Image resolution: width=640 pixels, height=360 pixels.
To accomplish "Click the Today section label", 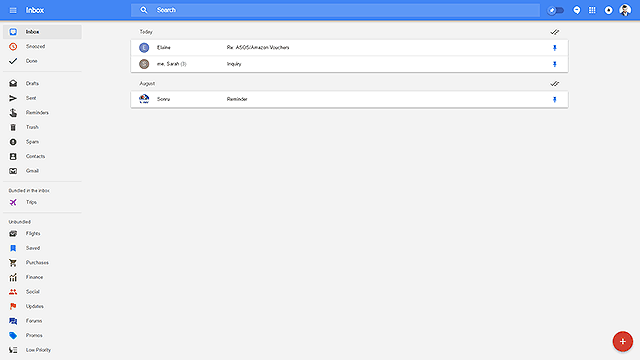I will click(146, 32).
